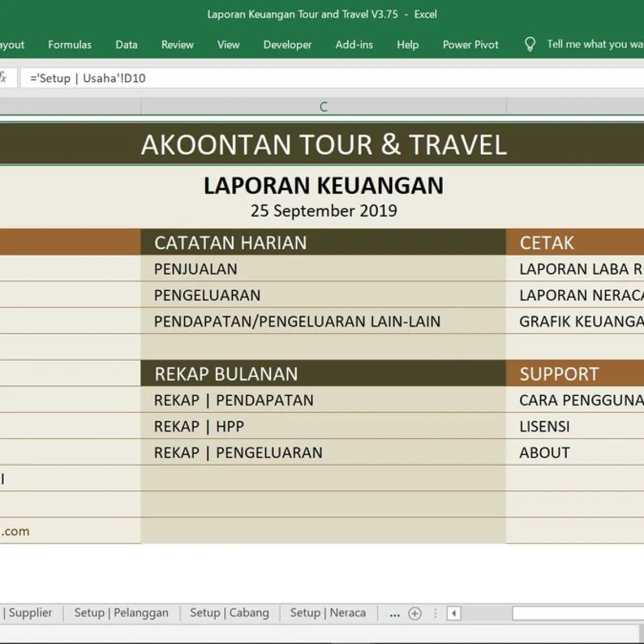
Task: Add a new sheet with plus icon
Action: [x=415, y=613]
